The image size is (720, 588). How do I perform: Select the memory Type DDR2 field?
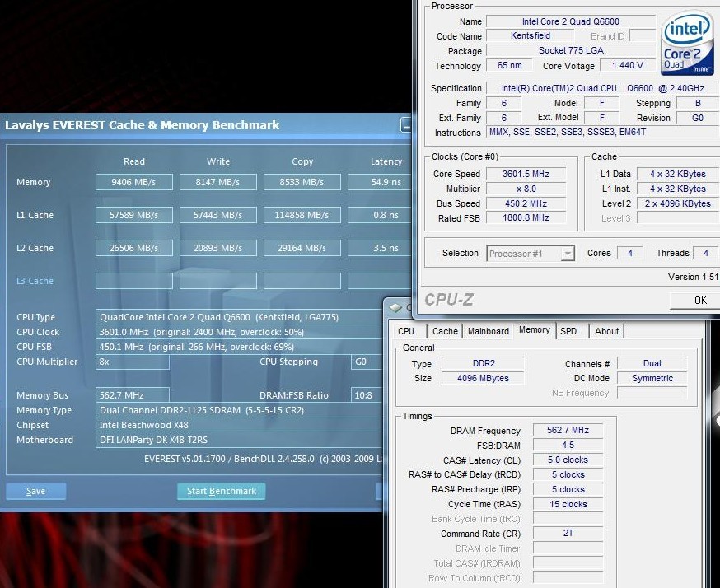(x=483, y=363)
